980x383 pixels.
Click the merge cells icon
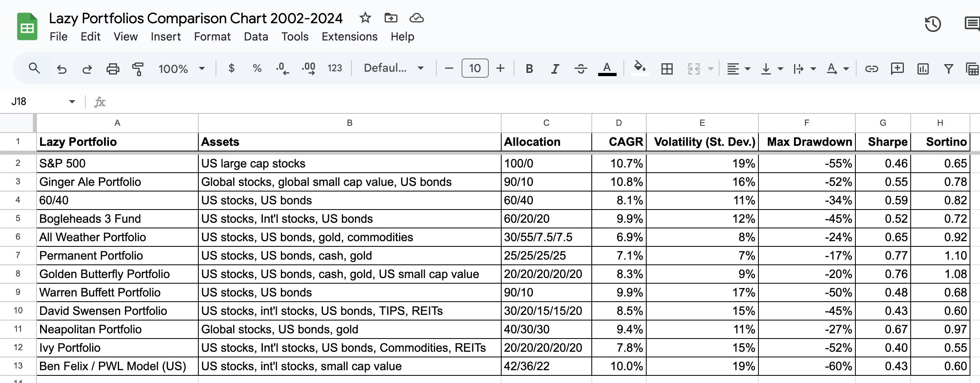coord(694,69)
